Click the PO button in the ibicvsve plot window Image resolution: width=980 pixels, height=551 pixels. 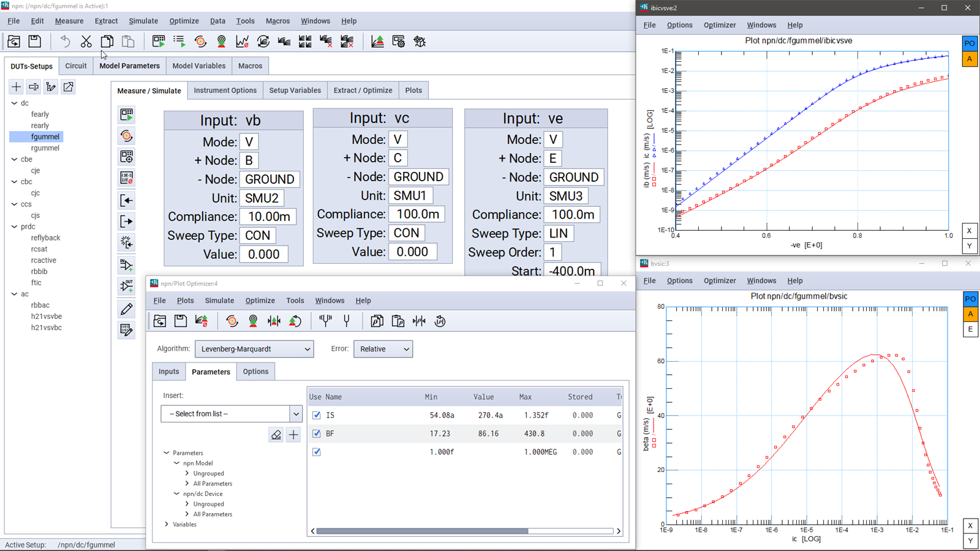(970, 43)
